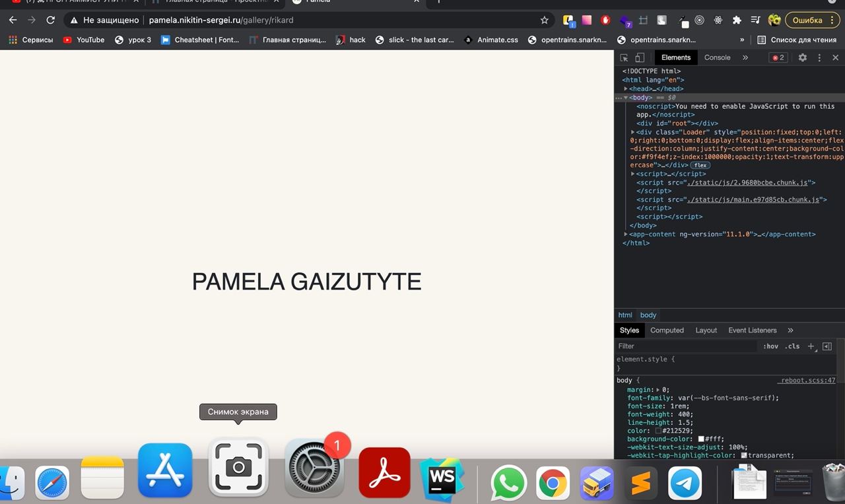The width and height of the screenshot is (845, 504).
Task: Open the #fff background-color swatch
Action: 701,439
